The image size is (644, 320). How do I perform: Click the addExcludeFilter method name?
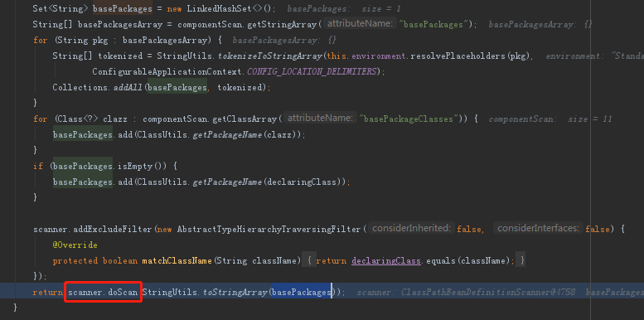(114, 229)
